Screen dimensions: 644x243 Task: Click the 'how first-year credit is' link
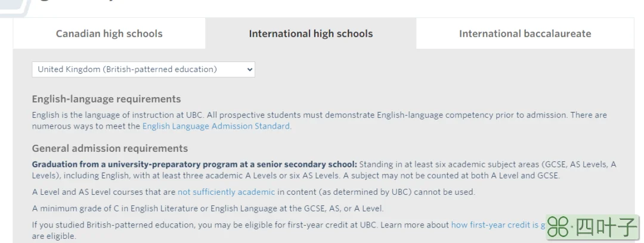pos(498,225)
